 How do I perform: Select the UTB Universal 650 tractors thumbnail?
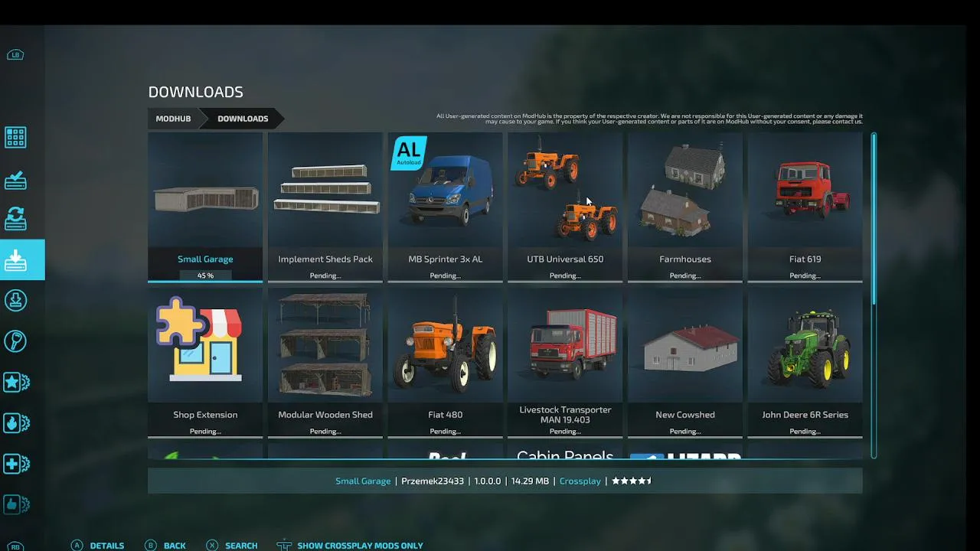565,190
